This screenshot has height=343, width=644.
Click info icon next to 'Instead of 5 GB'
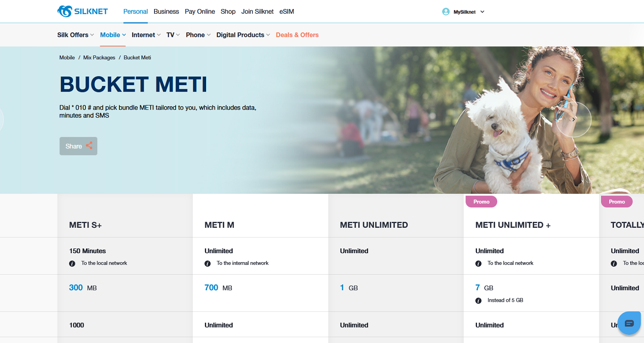[x=479, y=300]
